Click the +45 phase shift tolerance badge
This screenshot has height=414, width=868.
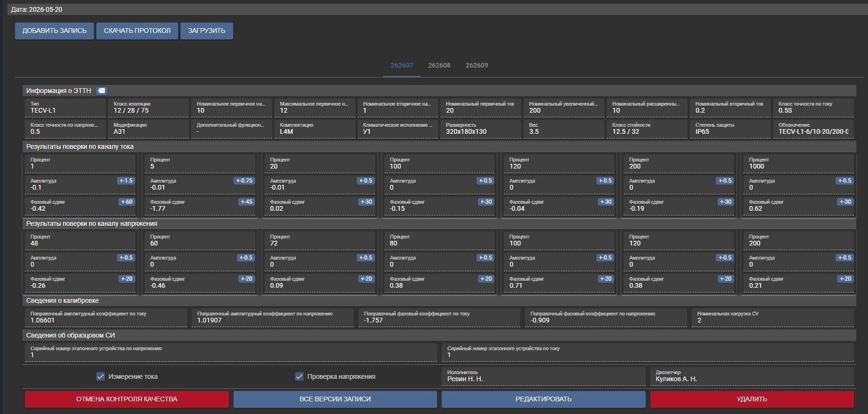tap(247, 202)
